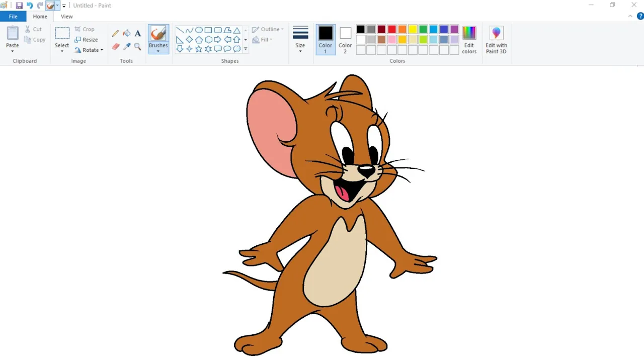Choose the Up arrow shape

(237, 40)
